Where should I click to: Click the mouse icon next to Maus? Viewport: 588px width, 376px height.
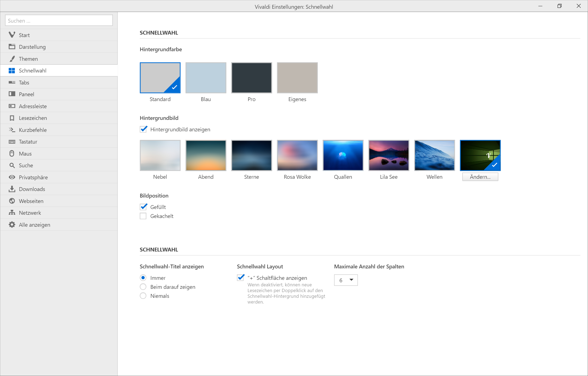12,154
